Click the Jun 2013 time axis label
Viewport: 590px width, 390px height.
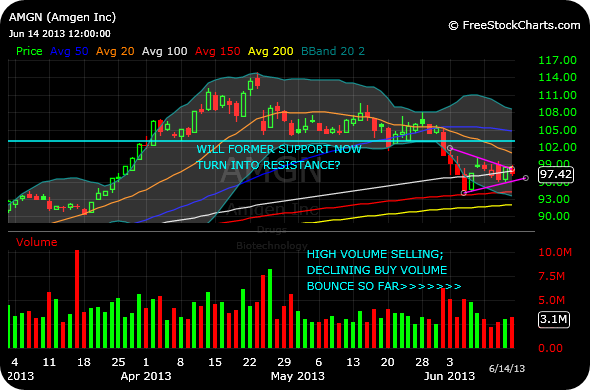[x=450, y=376]
